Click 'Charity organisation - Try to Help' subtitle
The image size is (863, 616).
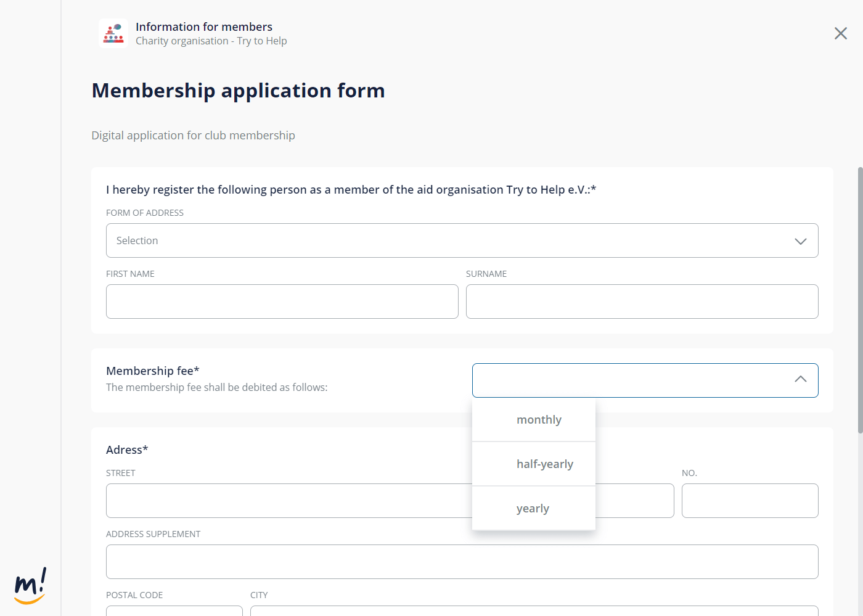tap(211, 41)
